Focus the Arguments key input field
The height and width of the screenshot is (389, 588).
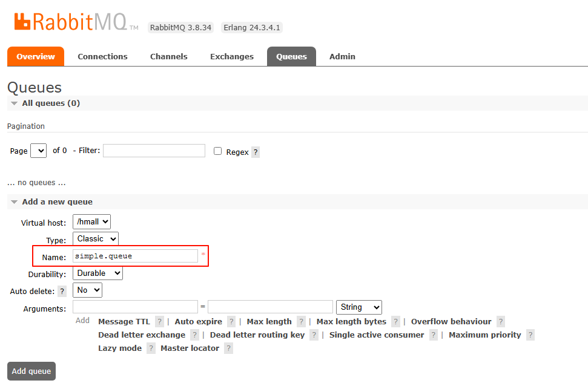coord(136,307)
